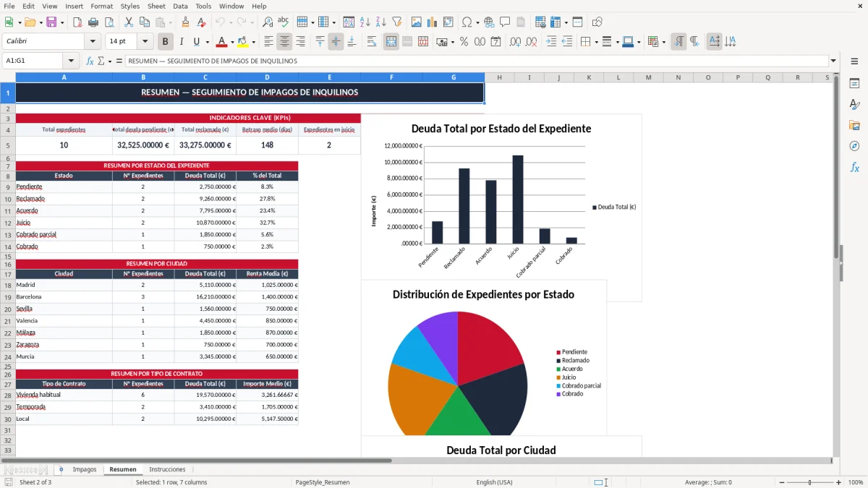Open the Font Size dropdown (14 pt)

pyautogui.click(x=145, y=42)
